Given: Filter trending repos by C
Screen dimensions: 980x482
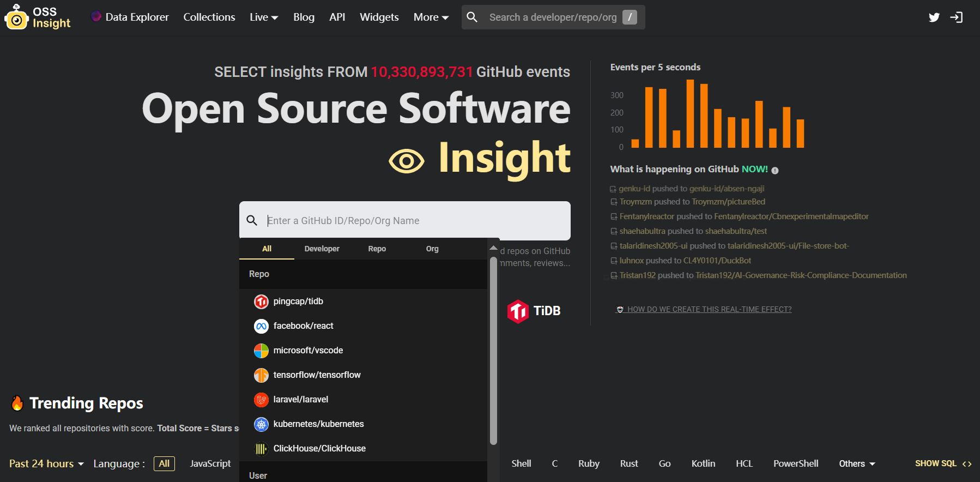Looking at the screenshot, I should tap(555, 463).
